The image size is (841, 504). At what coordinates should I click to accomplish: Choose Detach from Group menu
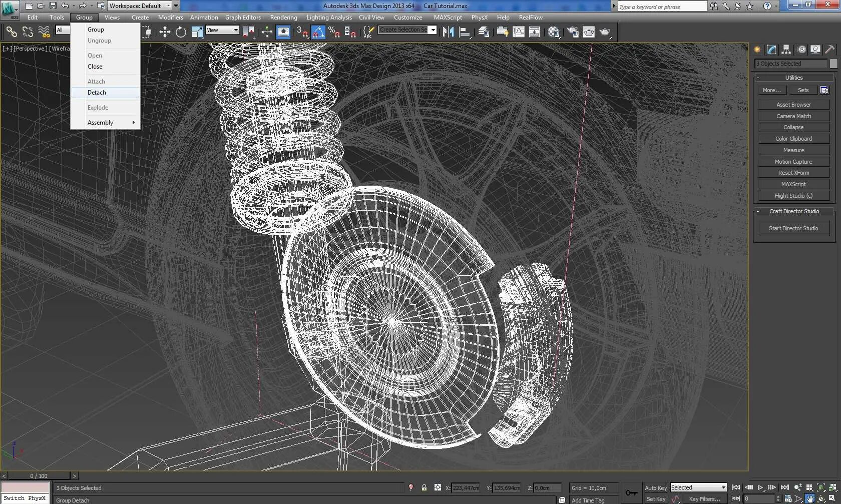105,93
